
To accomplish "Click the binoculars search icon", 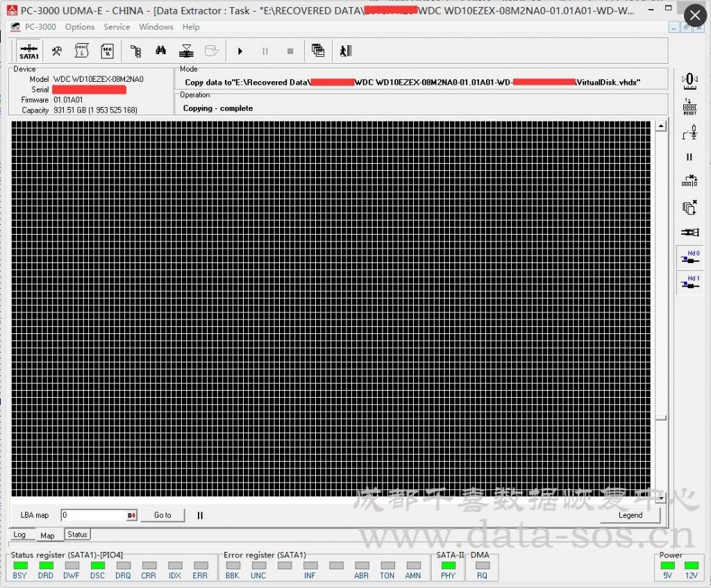I will [x=161, y=51].
